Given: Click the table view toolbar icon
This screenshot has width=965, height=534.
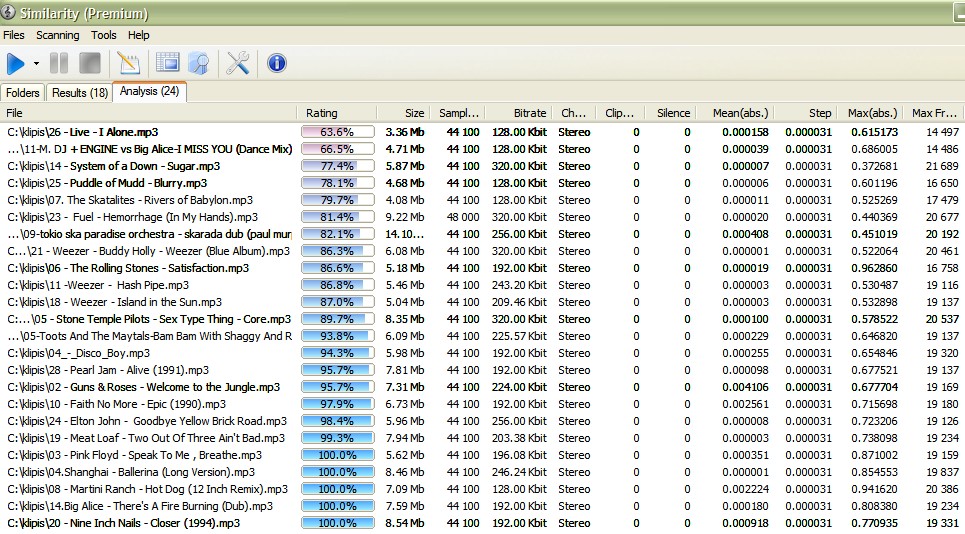Looking at the screenshot, I should [167, 63].
